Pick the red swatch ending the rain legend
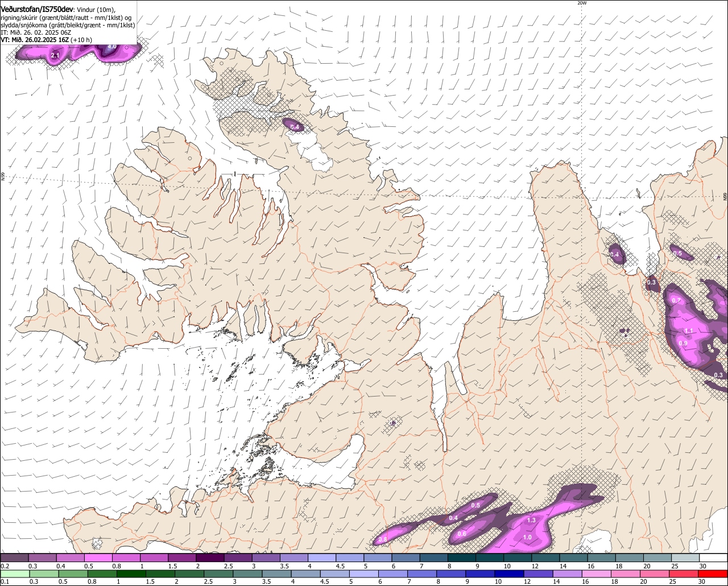The width and height of the screenshot is (728, 586). click(713, 573)
